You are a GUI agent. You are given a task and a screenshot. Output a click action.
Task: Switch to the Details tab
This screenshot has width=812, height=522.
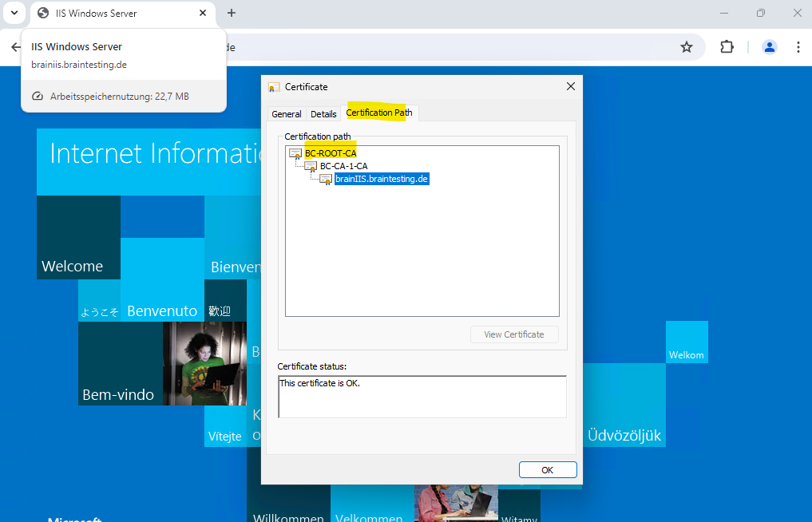point(323,114)
